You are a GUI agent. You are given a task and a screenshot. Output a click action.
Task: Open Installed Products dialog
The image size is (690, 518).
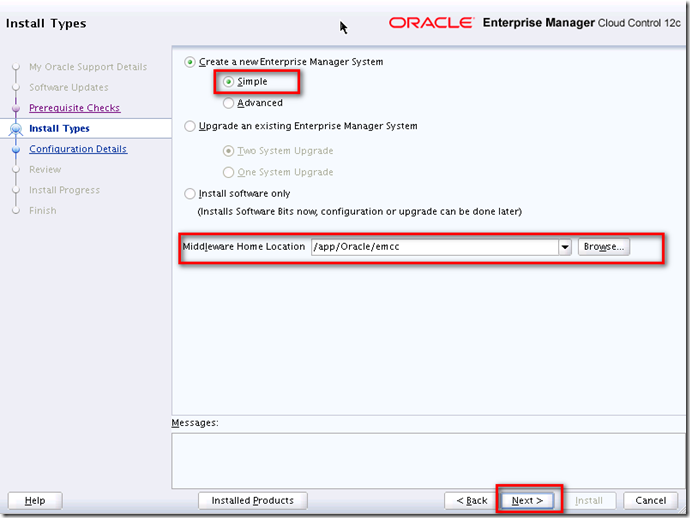tap(253, 501)
